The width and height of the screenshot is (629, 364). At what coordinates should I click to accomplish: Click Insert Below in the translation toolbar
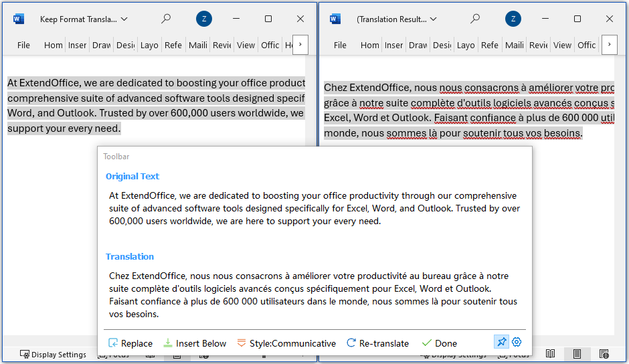195,343
